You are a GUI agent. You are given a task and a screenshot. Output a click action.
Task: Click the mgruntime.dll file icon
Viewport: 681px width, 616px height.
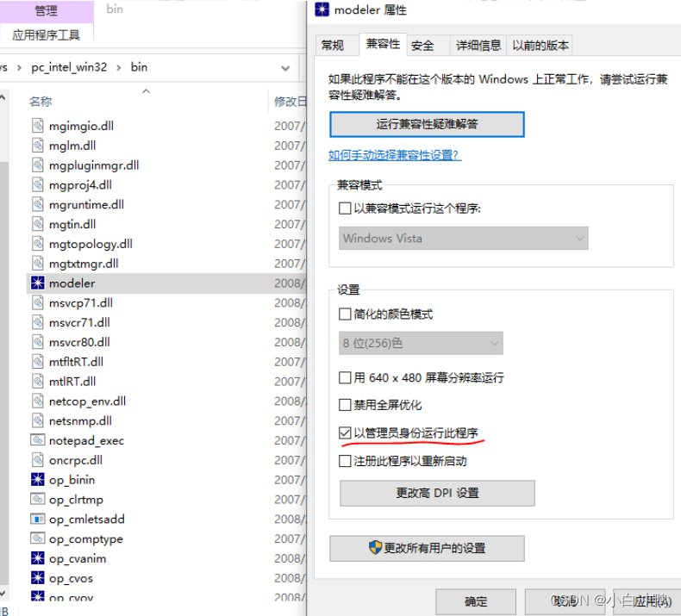coord(38,204)
